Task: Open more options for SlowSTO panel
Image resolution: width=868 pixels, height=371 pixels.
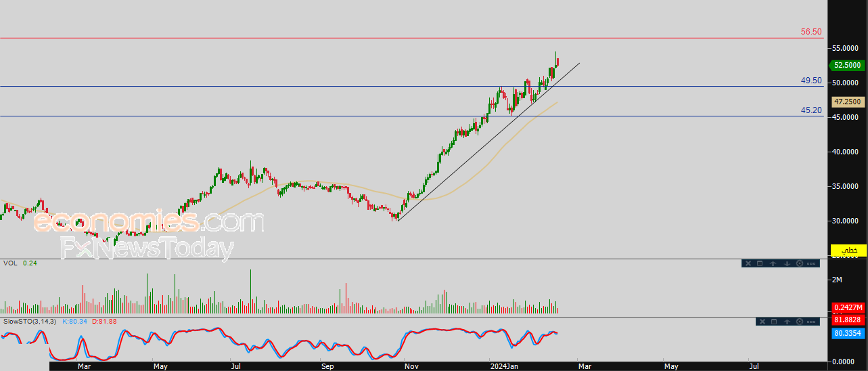Action: tap(811, 322)
